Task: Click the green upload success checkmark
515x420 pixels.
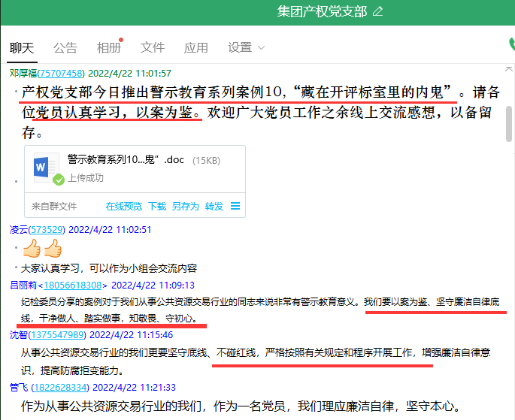Action: 59,179
